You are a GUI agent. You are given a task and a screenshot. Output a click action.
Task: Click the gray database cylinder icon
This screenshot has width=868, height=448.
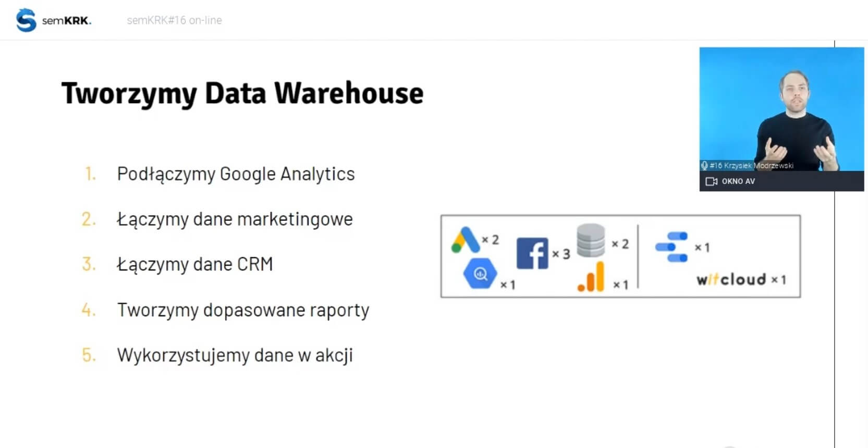click(x=591, y=241)
